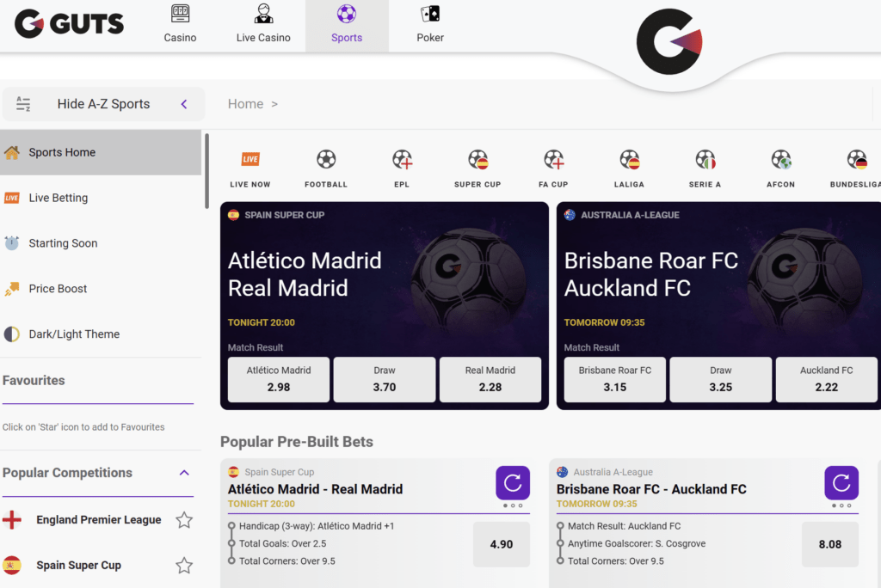Click the sidebar vertical scrollbar
The image size is (881, 588).
[x=206, y=171]
